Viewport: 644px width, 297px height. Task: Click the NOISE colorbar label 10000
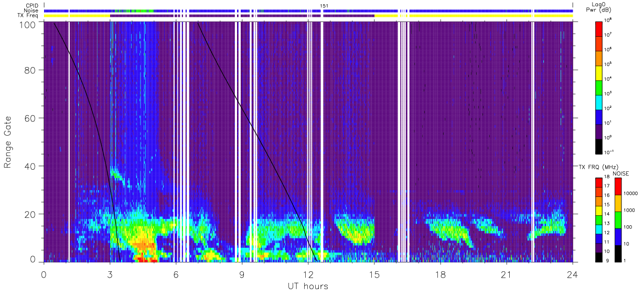631,193
